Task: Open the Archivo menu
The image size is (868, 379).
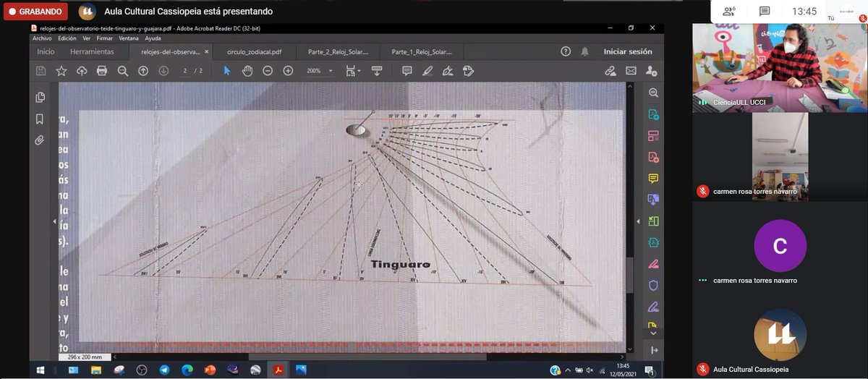Action: (42, 38)
